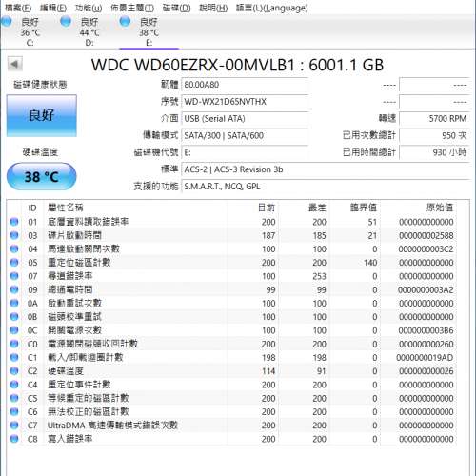Click status icon of attribute C7
The width and height of the screenshot is (476, 476).
point(14,426)
